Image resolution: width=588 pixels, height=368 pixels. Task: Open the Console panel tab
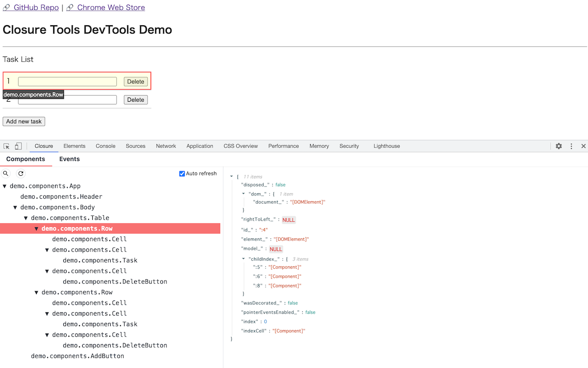(105, 146)
